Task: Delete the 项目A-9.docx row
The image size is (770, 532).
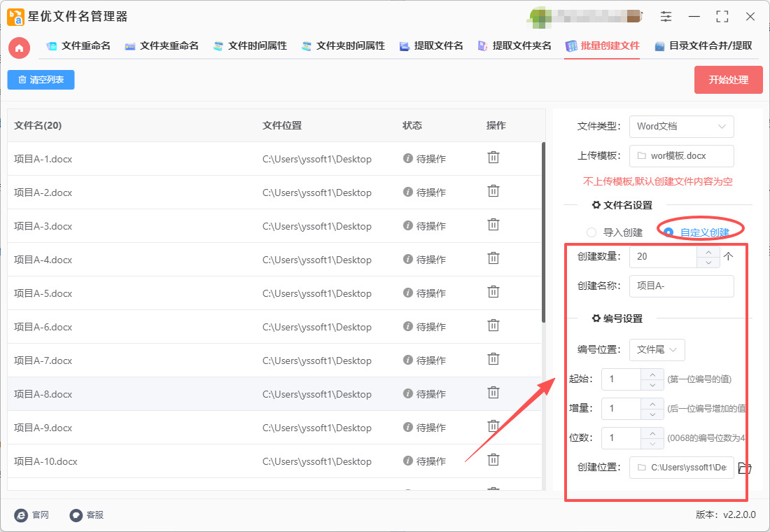Action: tap(493, 426)
